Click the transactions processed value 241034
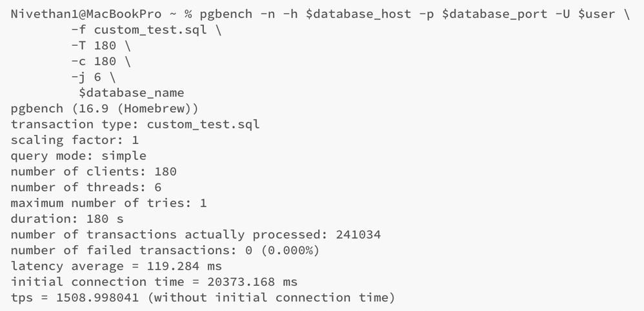Viewport: 644px width, 311px height. coord(358,234)
